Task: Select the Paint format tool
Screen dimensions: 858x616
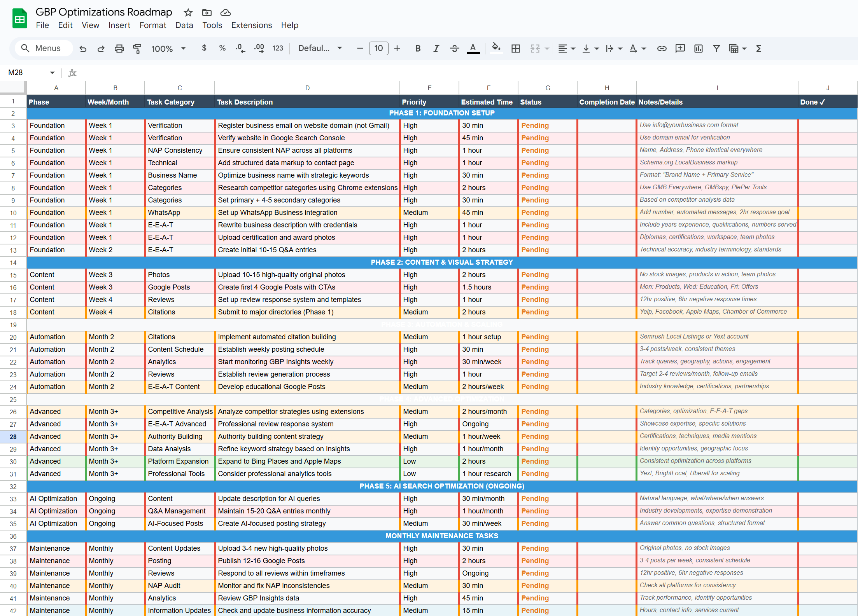Action: (x=137, y=49)
